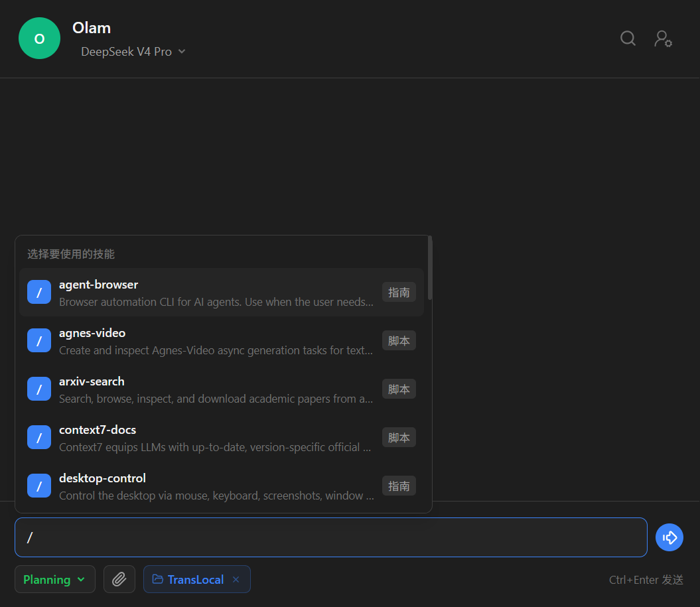Image resolution: width=700 pixels, height=607 pixels.
Task: Click the desktop-control slash icon
Action: pyautogui.click(x=39, y=486)
